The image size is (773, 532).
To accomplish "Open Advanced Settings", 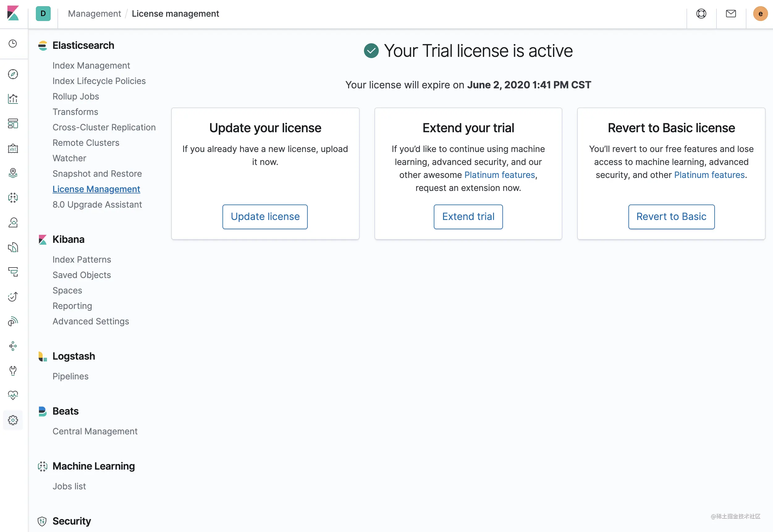I will click(x=91, y=321).
